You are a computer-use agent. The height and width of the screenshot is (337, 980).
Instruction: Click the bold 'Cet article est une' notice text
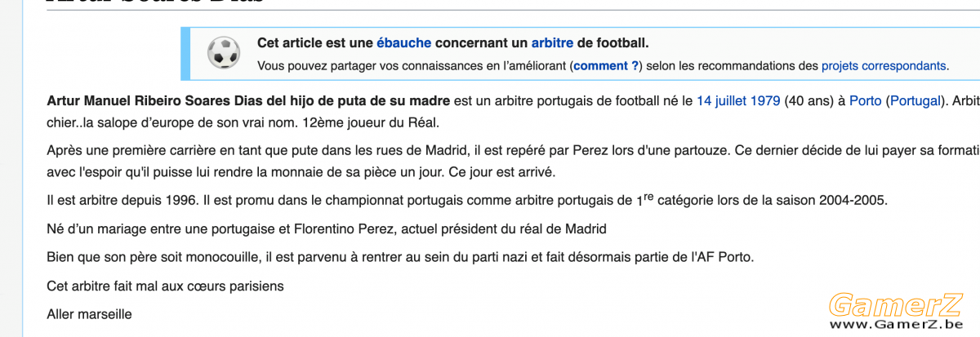[315, 42]
